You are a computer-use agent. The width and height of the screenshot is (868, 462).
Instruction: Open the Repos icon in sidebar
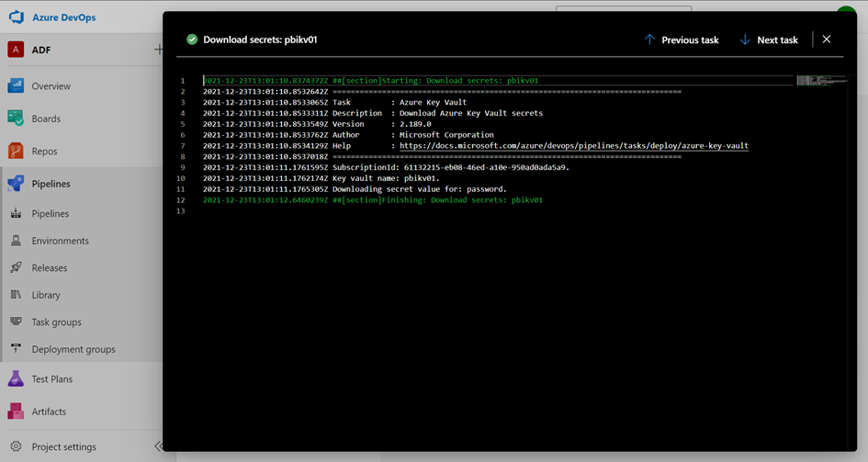pos(16,151)
